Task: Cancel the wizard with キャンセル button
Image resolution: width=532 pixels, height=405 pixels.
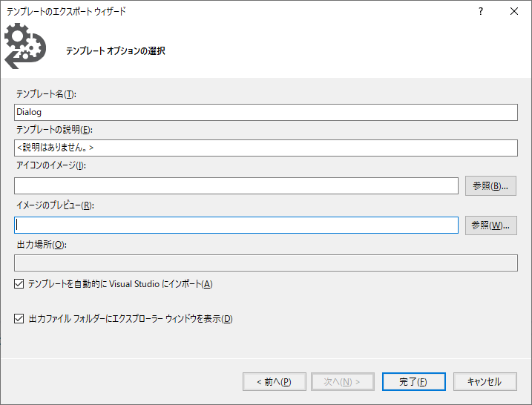Action: 484,381
